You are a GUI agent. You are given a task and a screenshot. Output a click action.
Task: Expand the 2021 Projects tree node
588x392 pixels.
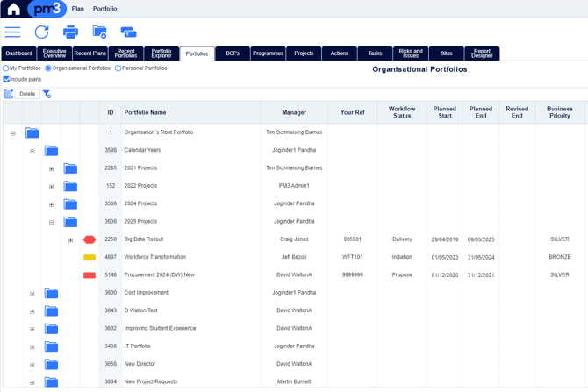pos(52,169)
